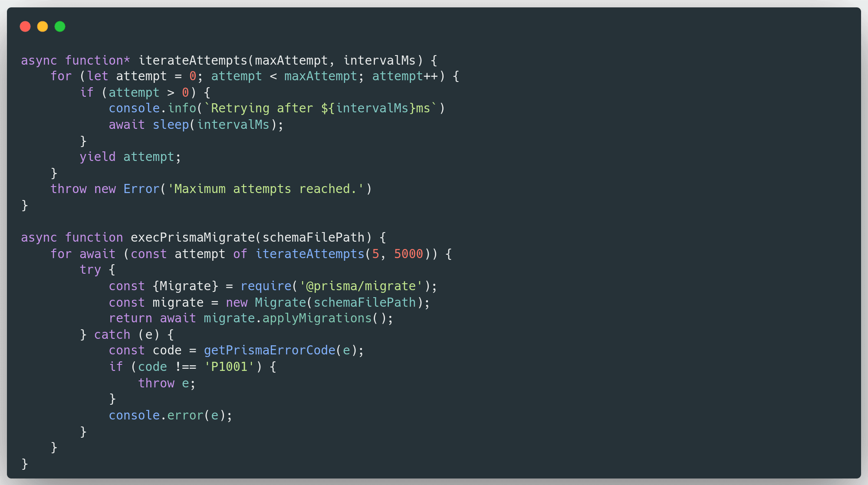Screen dimensions: 868x485
Task: Click the yellow minimize window dot
Action: click(x=43, y=27)
